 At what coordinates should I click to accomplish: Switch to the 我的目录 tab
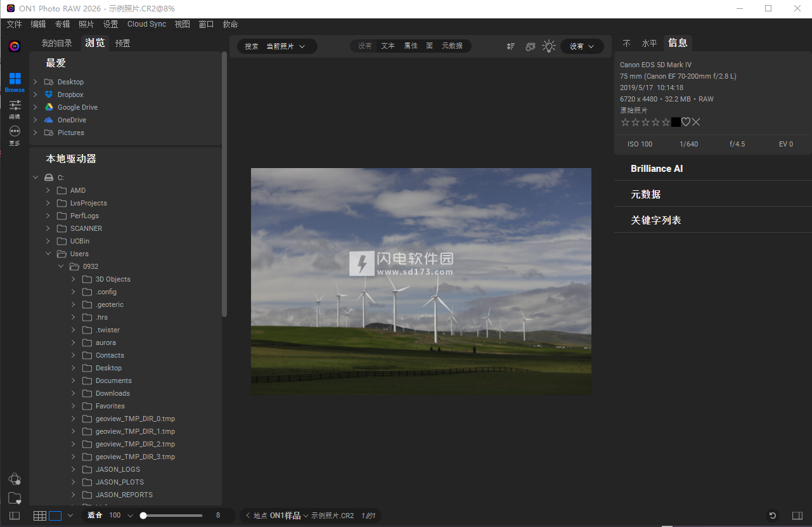57,43
